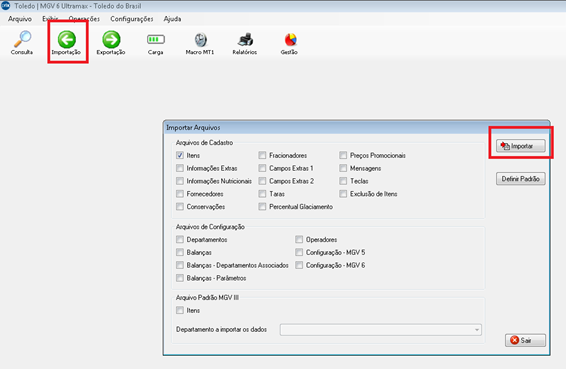566x369 pixels.
Task: Click the Definir Padrão button
Action: tap(521, 179)
